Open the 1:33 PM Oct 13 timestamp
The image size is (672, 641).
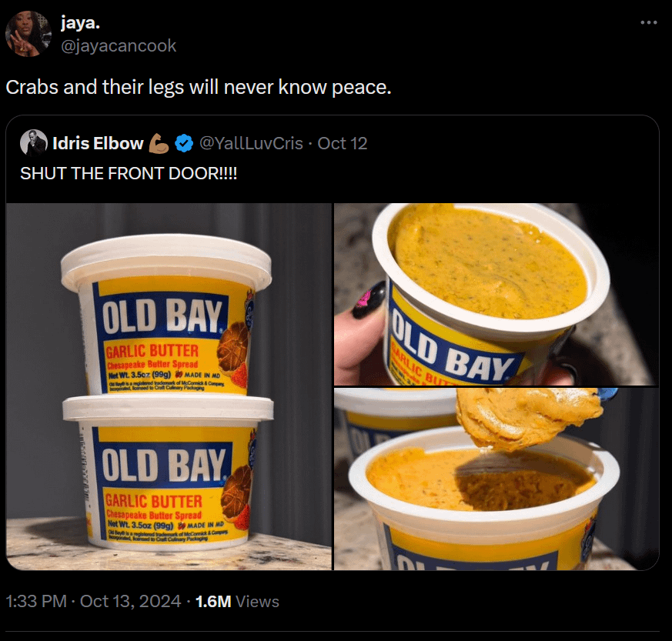92,601
